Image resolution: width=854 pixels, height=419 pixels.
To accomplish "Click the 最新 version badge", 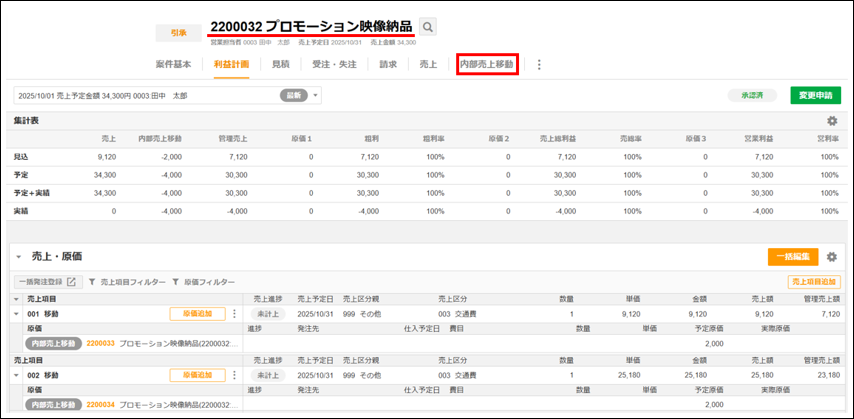I will pos(294,95).
